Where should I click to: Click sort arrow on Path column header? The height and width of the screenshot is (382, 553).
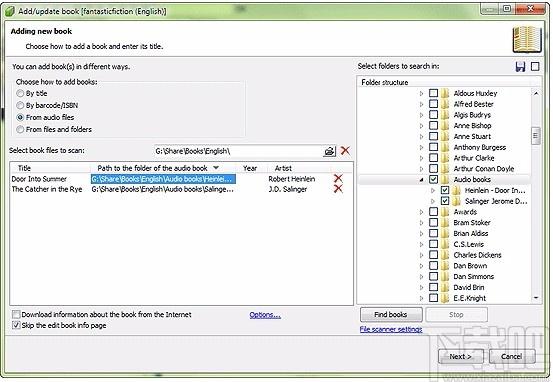pyautogui.click(x=216, y=168)
